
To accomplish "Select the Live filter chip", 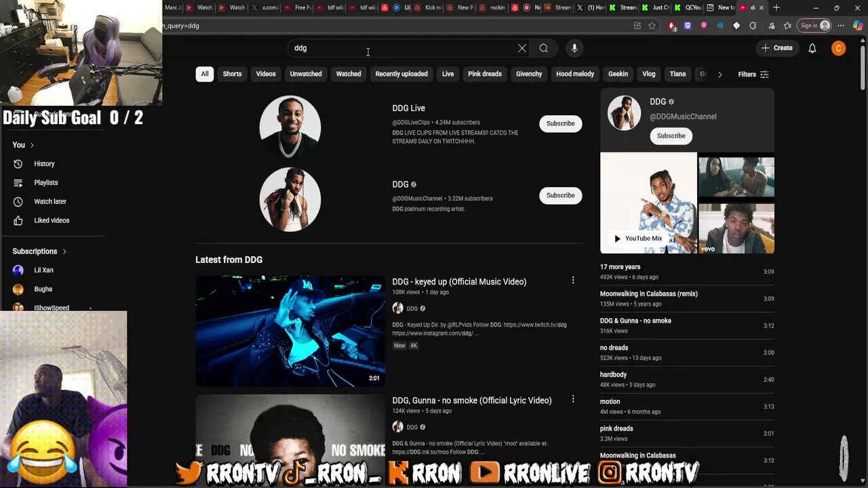I will [x=448, y=74].
